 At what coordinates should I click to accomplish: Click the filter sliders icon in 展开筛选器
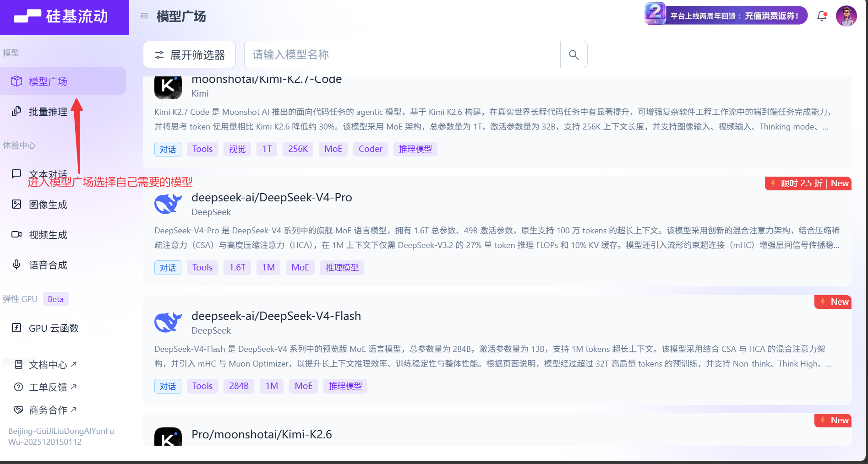(159, 55)
